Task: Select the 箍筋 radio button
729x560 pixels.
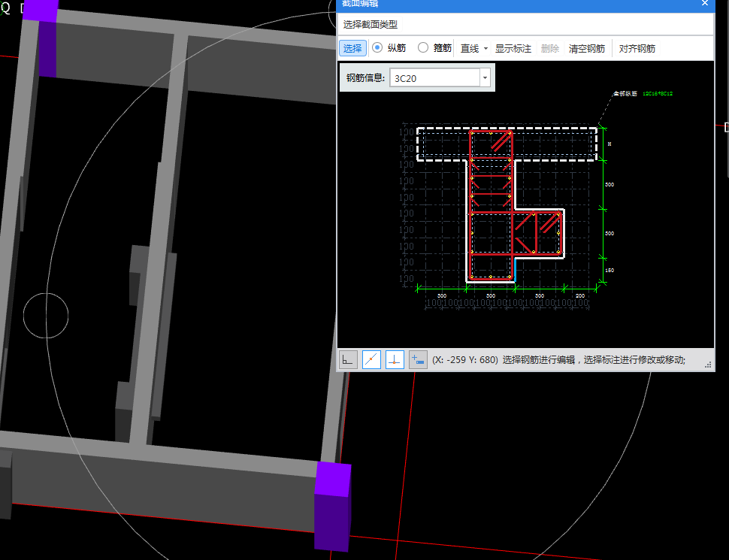Action: [422, 48]
